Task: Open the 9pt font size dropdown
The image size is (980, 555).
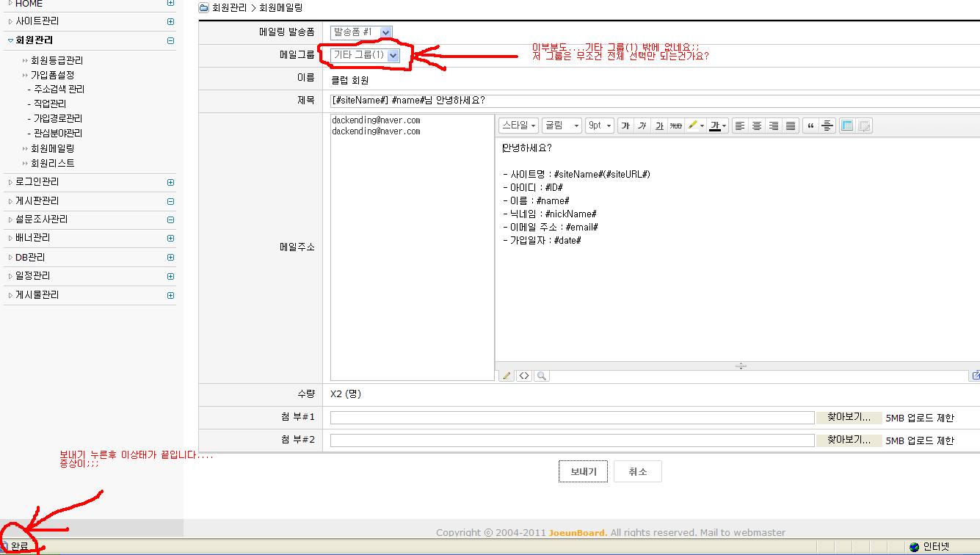Action: (x=600, y=126)
